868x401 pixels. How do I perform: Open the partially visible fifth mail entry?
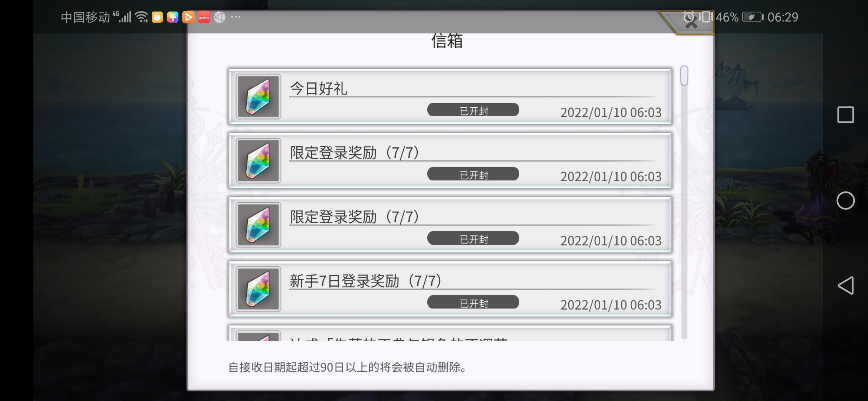450,333
